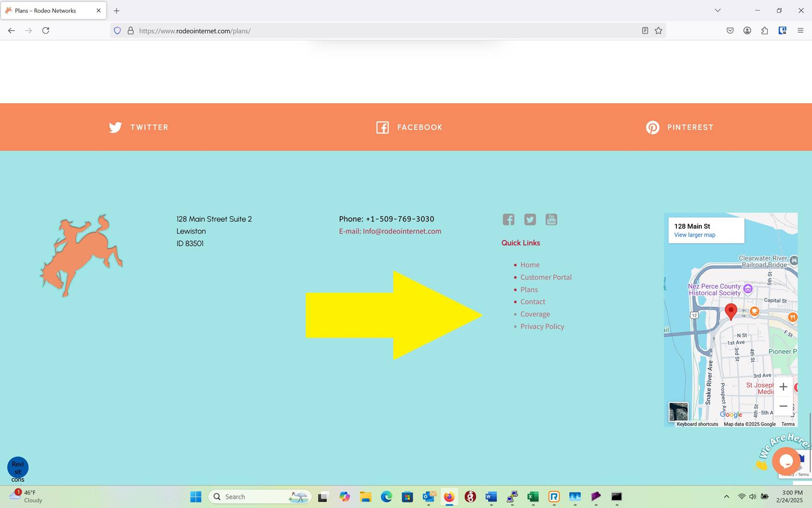Open the Firefox application menu
Screen dimensions: 812x508
800,31
